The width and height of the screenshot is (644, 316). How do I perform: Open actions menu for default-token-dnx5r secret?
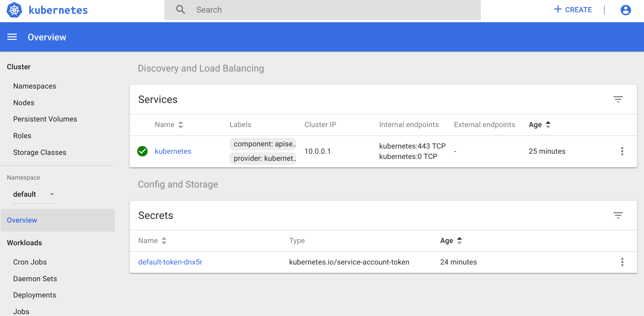click(622, 262)
